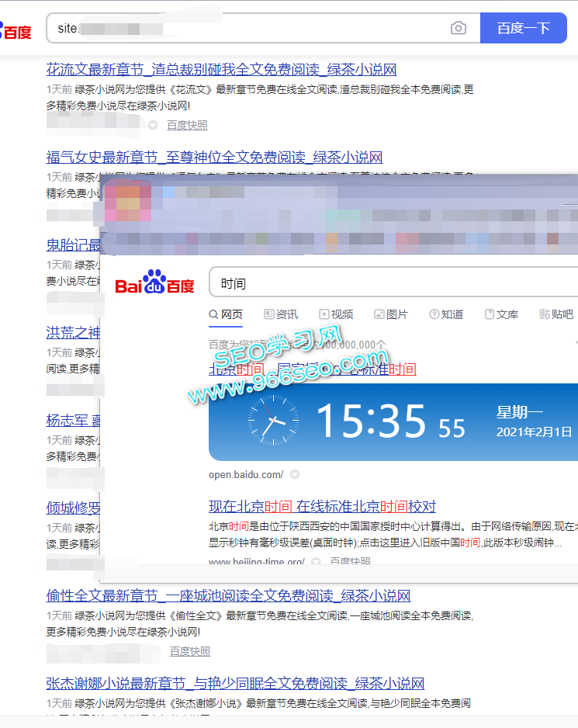Click the play icon beside 视频
The width and height of the screenshot is (578, 728).
(324, 314)
